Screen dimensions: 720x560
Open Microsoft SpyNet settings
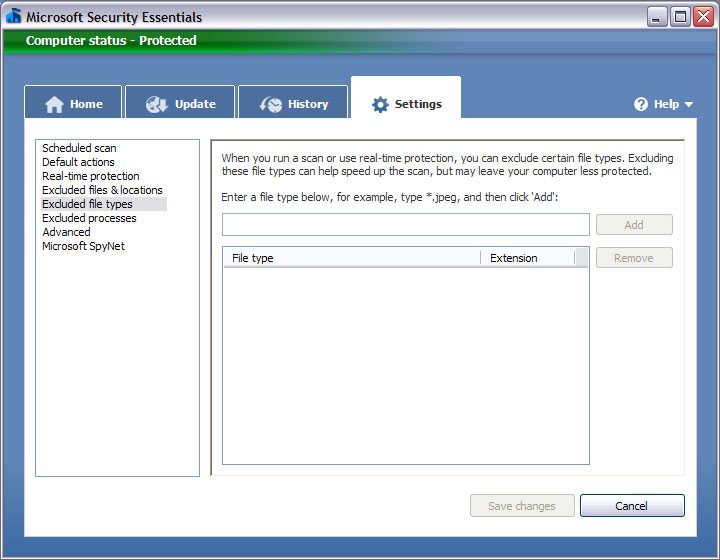(83, 246)
